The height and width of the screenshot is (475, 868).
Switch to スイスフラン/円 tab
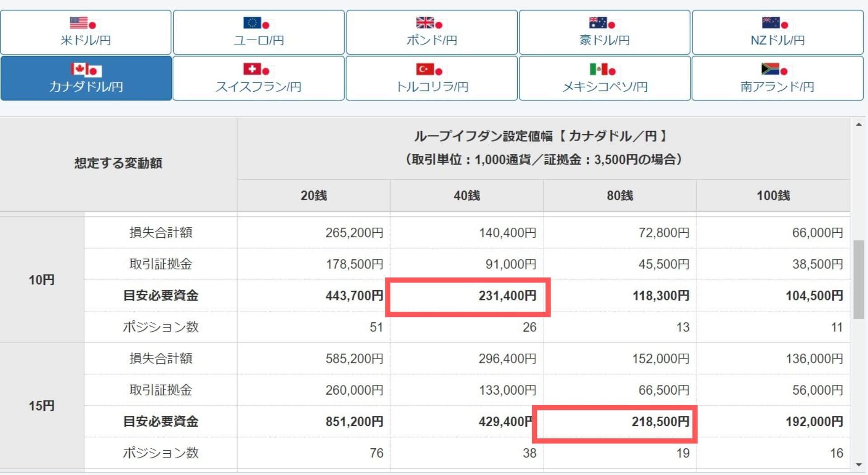259,78
